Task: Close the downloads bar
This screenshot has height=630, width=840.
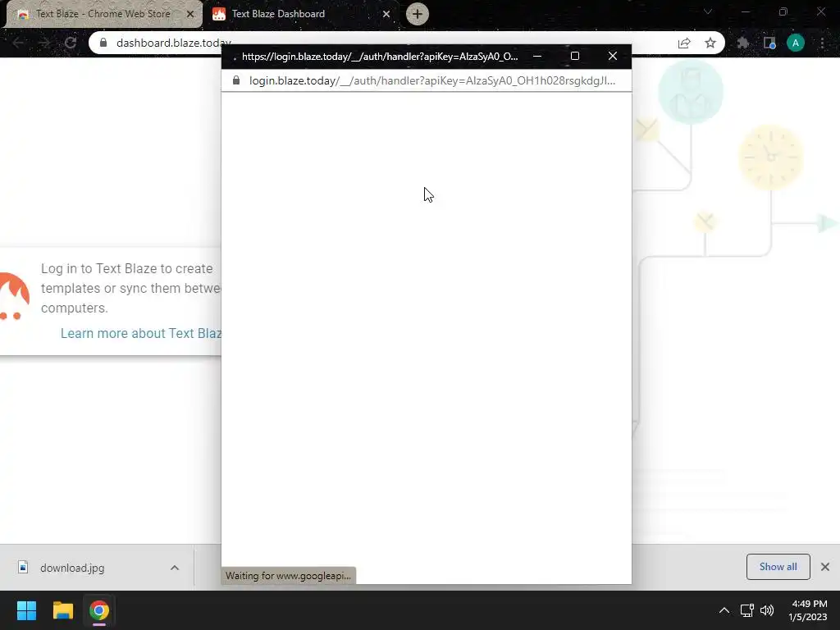Action: tap(825, 567)
